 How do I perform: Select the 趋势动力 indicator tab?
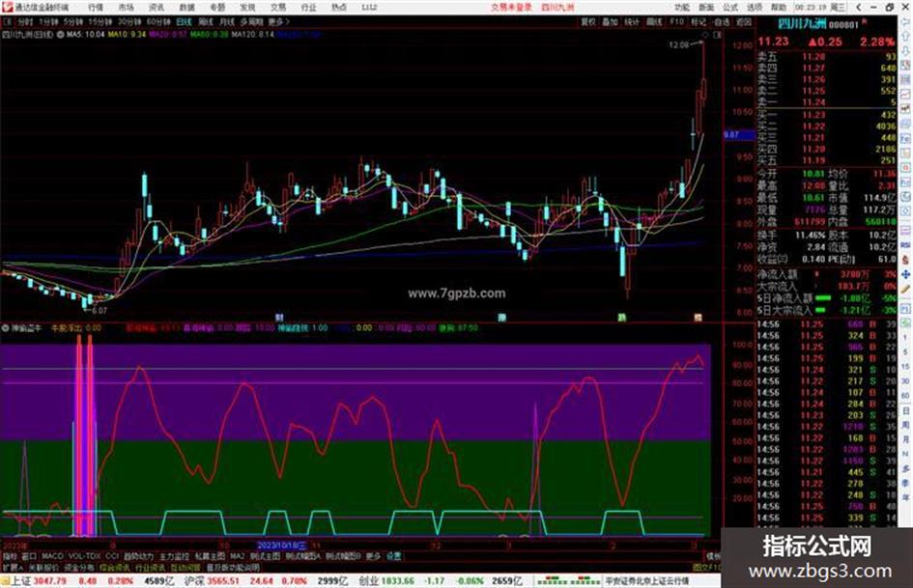click(x=138, y=556)
